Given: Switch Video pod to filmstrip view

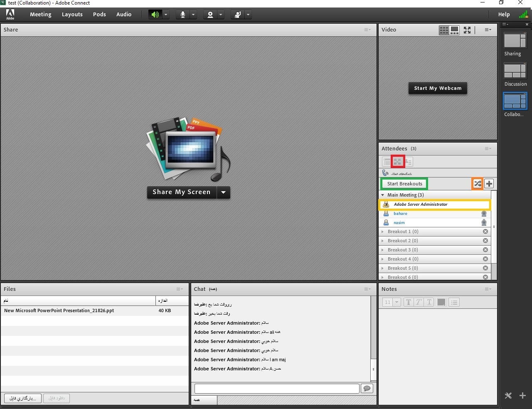Looking at the screenshot, I should [x=455, y=30].
